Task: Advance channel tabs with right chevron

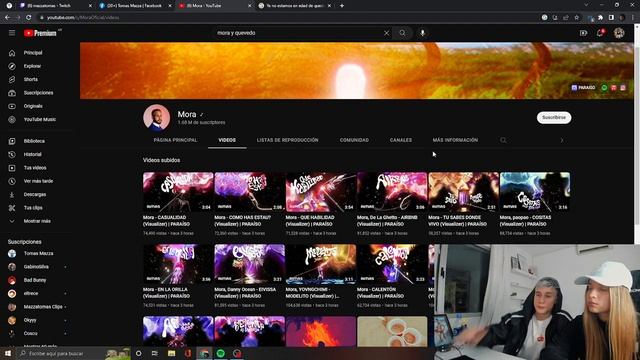Action: pos(562,140)
